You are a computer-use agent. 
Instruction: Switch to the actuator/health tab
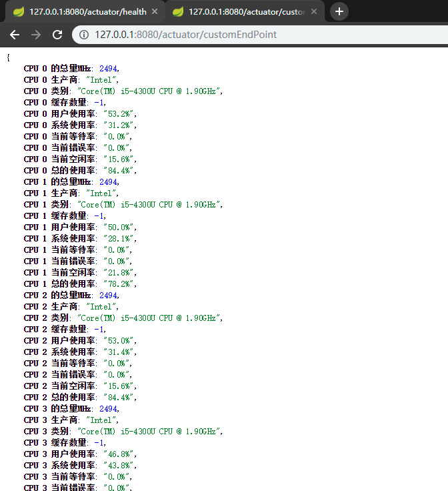click(87, 11)
